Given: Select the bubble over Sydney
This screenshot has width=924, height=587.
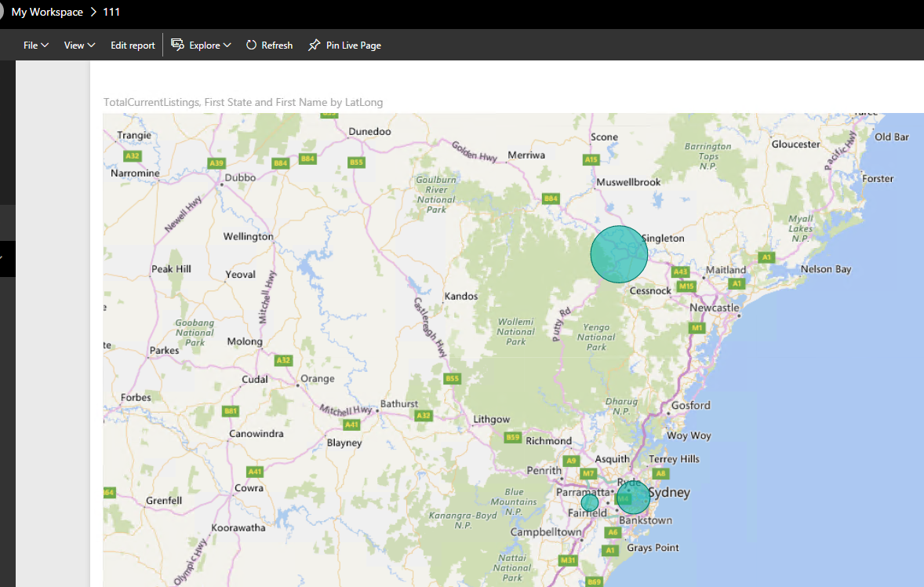Looking at the screenshot, I should point(633,498).
